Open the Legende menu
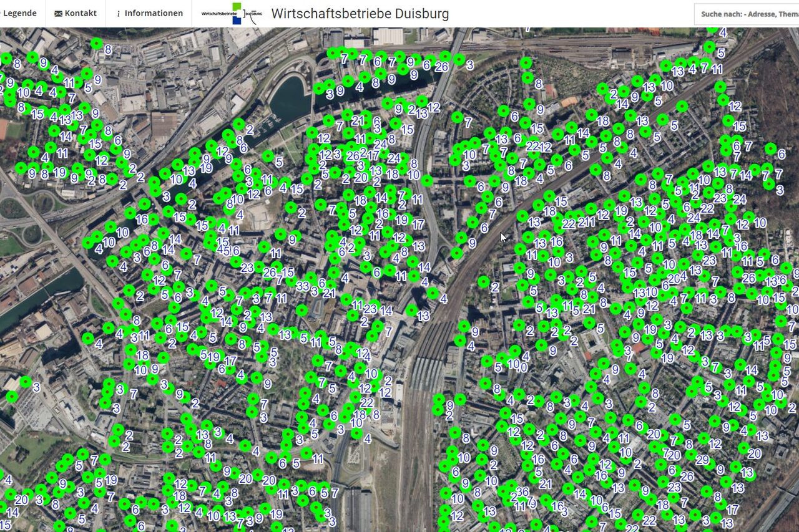The height and width of the screenshot is (532, 799). click(20, 13)
